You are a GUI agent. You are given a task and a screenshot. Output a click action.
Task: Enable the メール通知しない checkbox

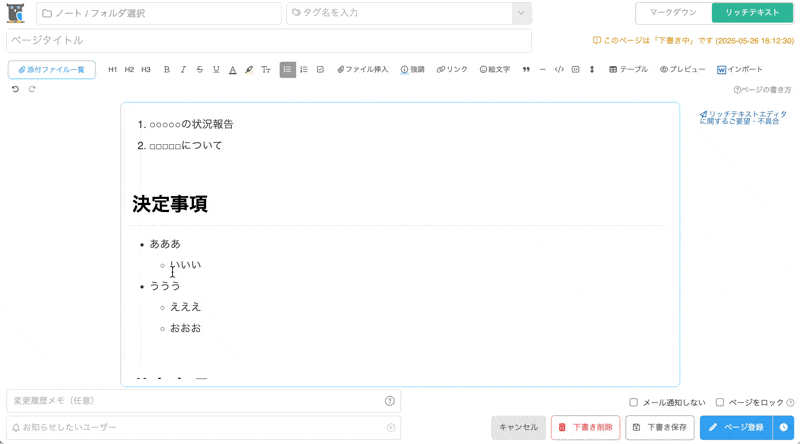[x=633, y=402]
